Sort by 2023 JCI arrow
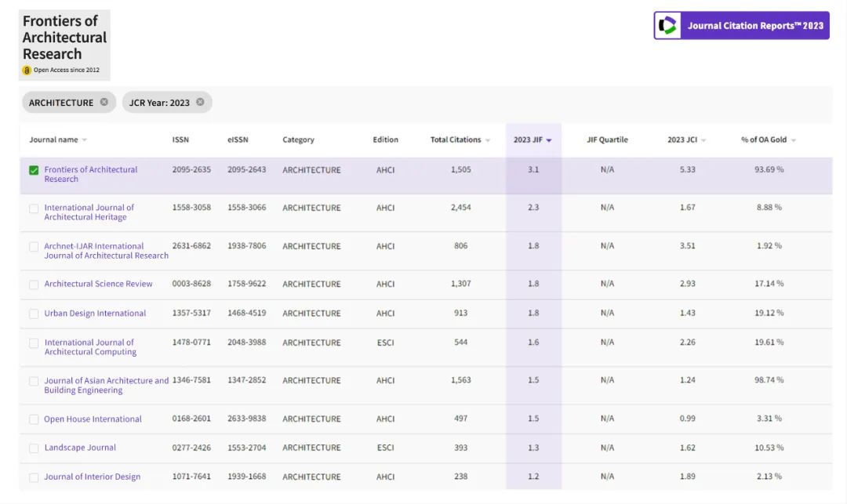This screenshot has width=847, height=504. (x=703, y=140)
